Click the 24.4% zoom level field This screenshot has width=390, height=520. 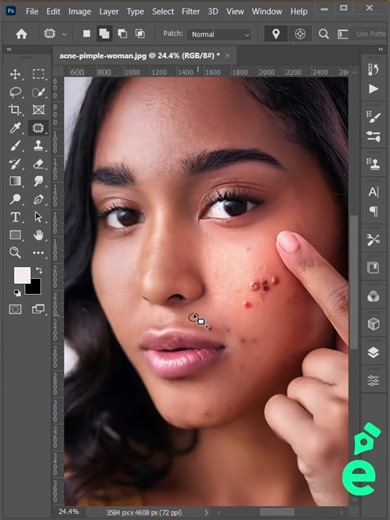click(69, 511)
